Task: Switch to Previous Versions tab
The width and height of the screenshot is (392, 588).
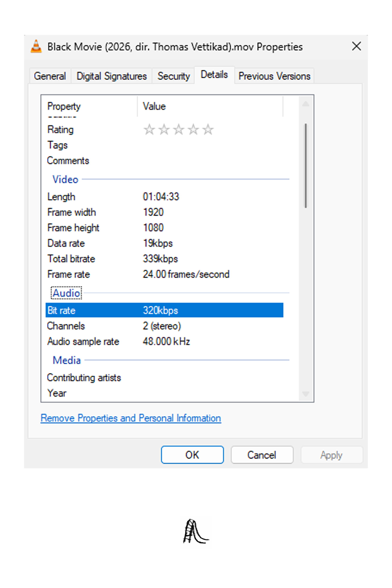Action: click(274, 76)
